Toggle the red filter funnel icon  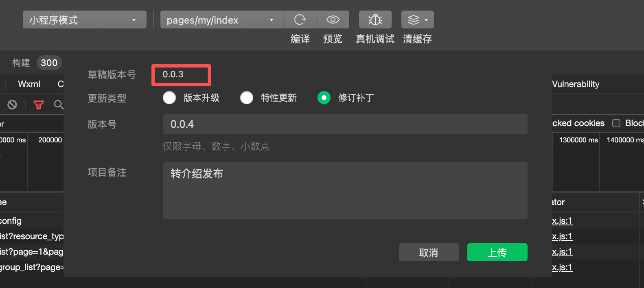(39, 105)
